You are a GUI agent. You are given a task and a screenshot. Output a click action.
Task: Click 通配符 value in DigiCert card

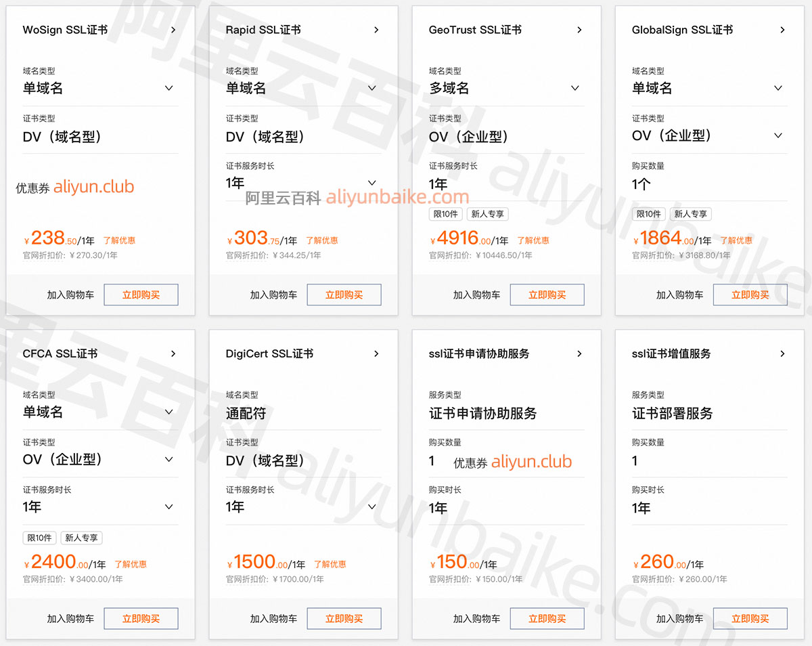click(x=246, y=413)
